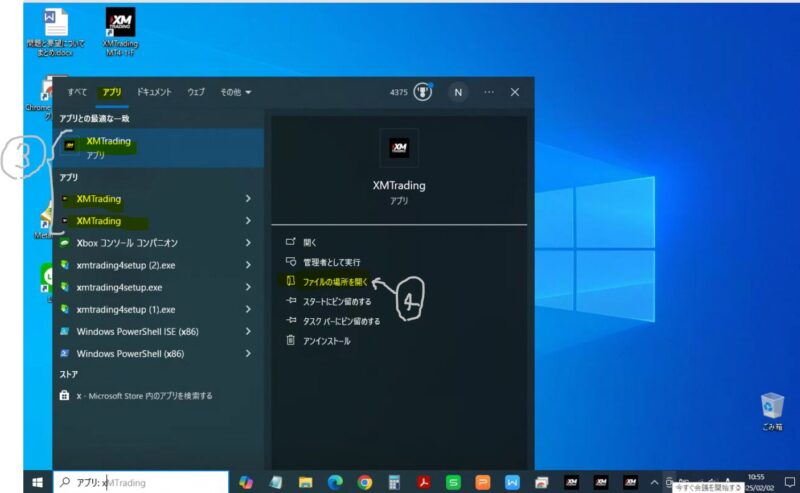Open the notification center icon
The width and height of the screenshot is (800, 493).
tap(790, 482)
